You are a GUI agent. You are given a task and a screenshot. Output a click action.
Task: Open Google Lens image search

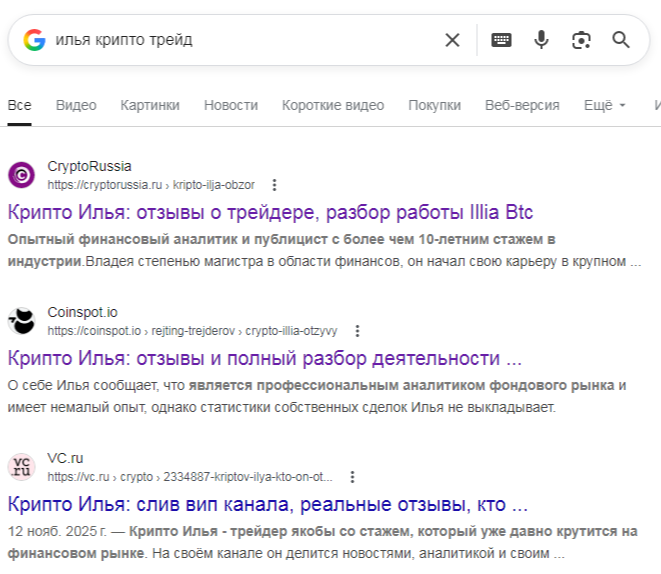point(581,40)
